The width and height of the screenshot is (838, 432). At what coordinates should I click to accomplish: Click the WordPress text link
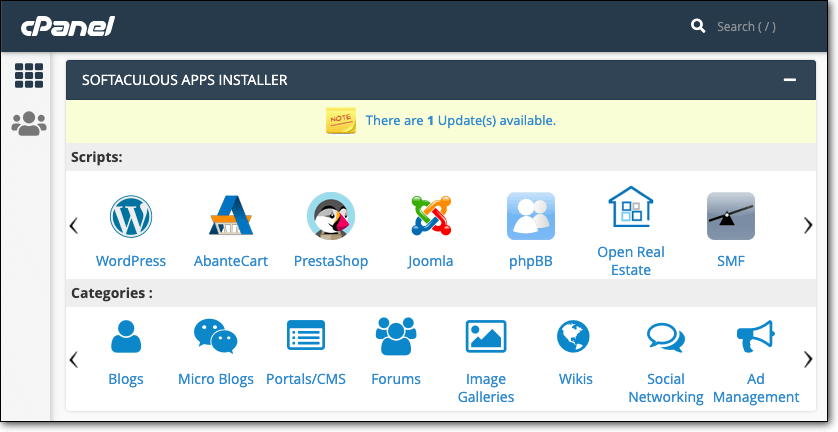[131, 261]
